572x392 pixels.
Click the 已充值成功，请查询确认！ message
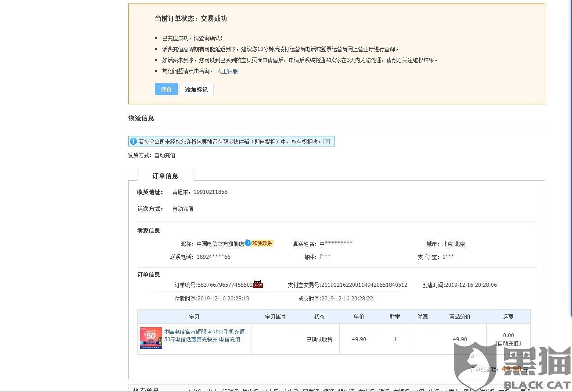[192, 39]
